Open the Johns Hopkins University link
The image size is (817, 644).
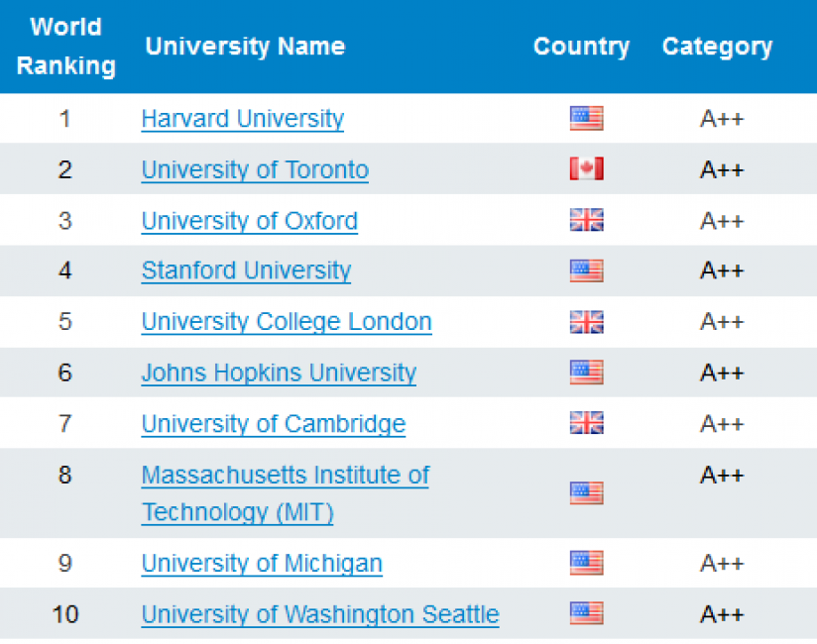[x=279, y=374]
